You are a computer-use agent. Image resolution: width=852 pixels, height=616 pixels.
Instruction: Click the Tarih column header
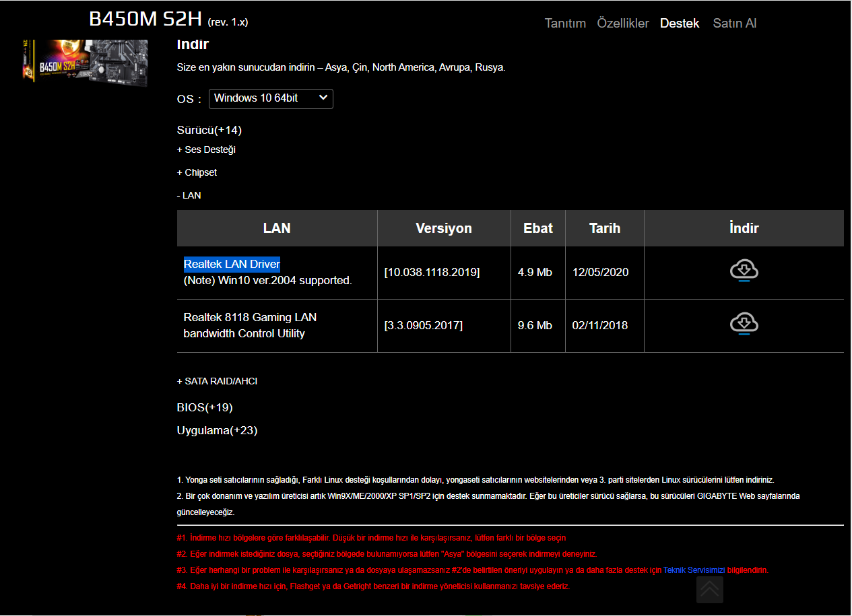tap(605, 228)
